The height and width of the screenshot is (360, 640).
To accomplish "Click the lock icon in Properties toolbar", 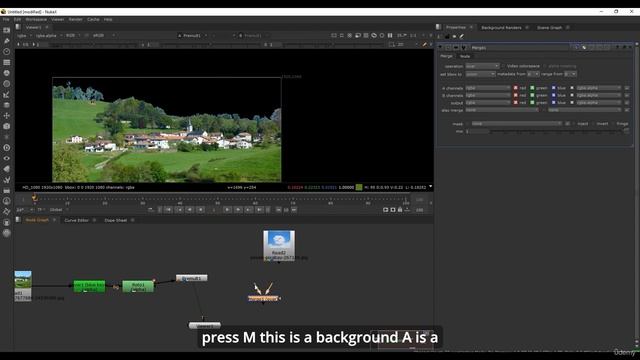I will pos(447,36).
